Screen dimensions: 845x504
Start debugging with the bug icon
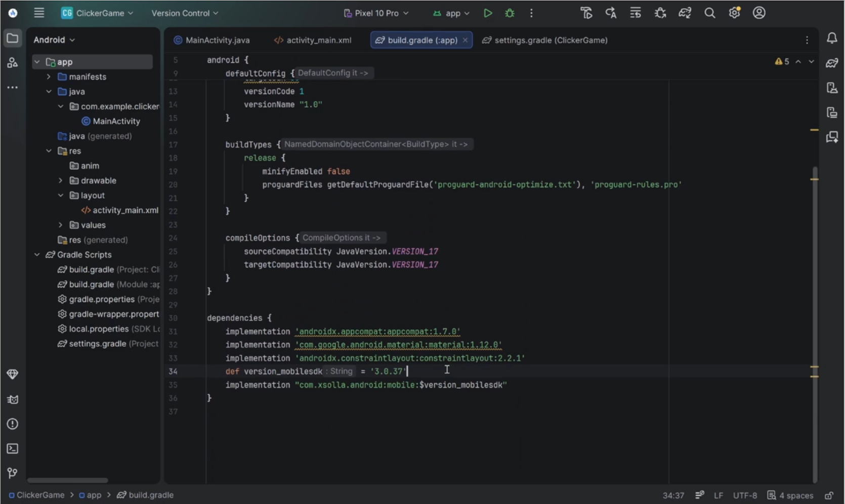510,13
